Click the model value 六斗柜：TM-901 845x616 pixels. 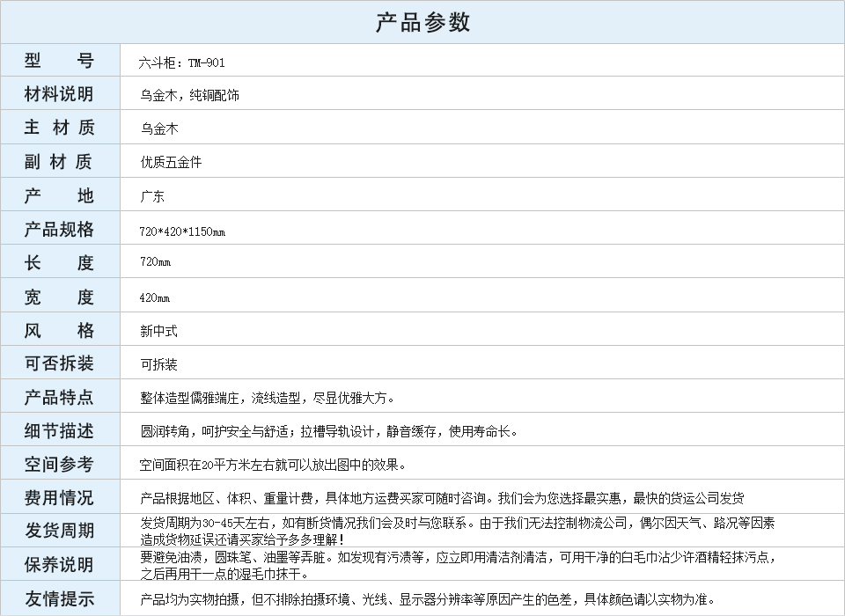(x=181, y=63)
